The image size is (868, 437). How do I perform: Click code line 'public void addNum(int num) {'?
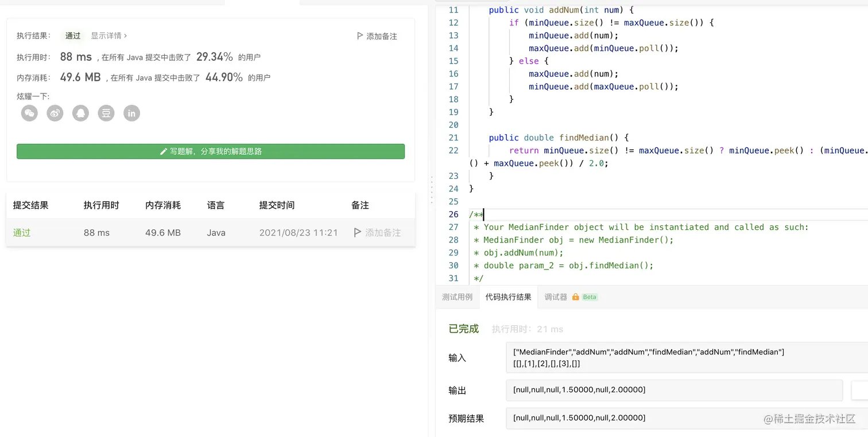tap(562, 10)
